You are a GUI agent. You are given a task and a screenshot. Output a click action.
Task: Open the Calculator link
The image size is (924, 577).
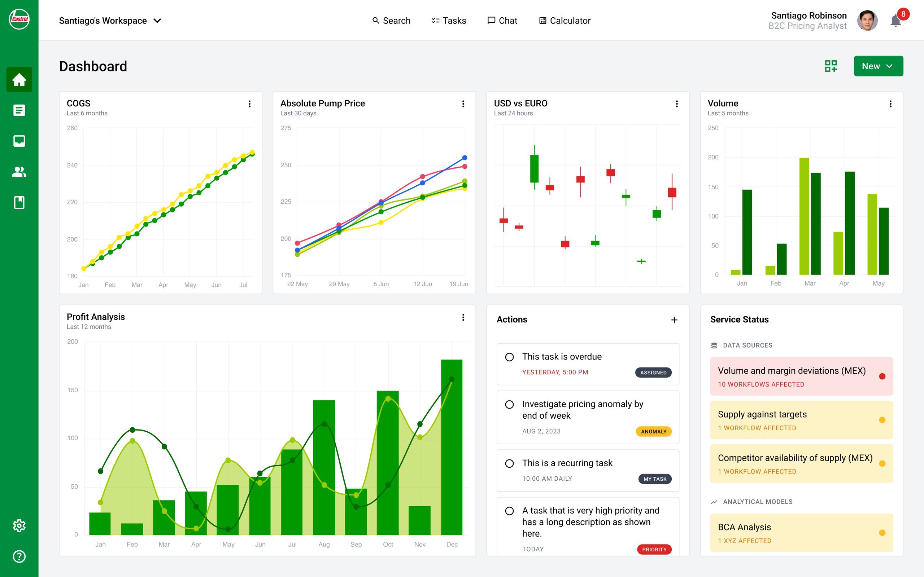[x=565, y=21]
